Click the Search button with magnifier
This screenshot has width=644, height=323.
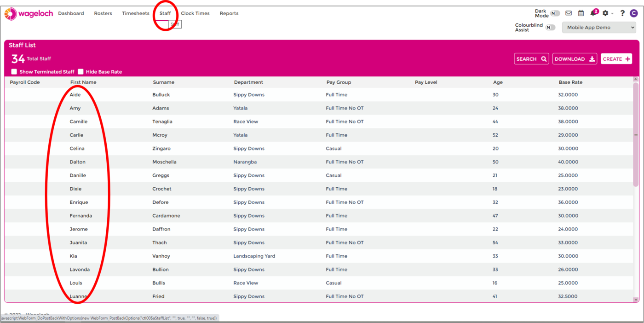point(531,59)
